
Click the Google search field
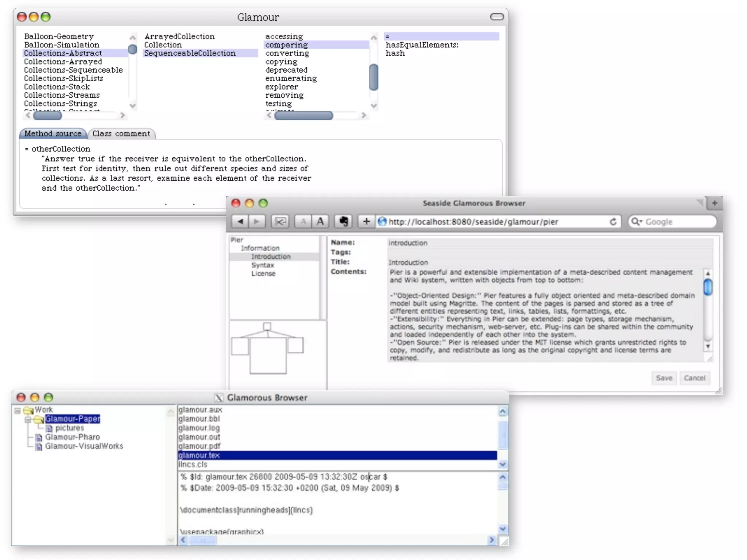pos(678,222)
